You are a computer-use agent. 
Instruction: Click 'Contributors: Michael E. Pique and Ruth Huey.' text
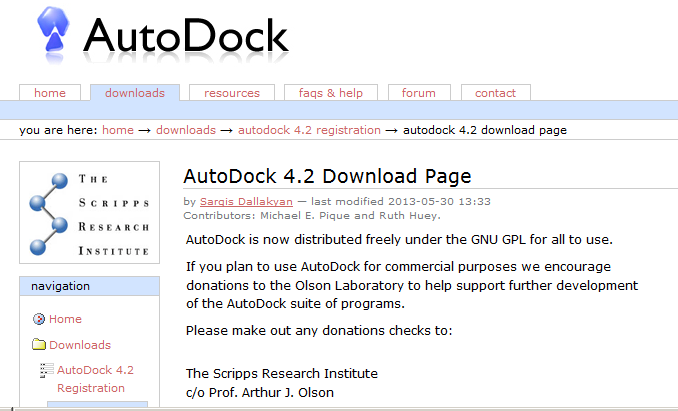pyautogui.click(x=312, y=216)
